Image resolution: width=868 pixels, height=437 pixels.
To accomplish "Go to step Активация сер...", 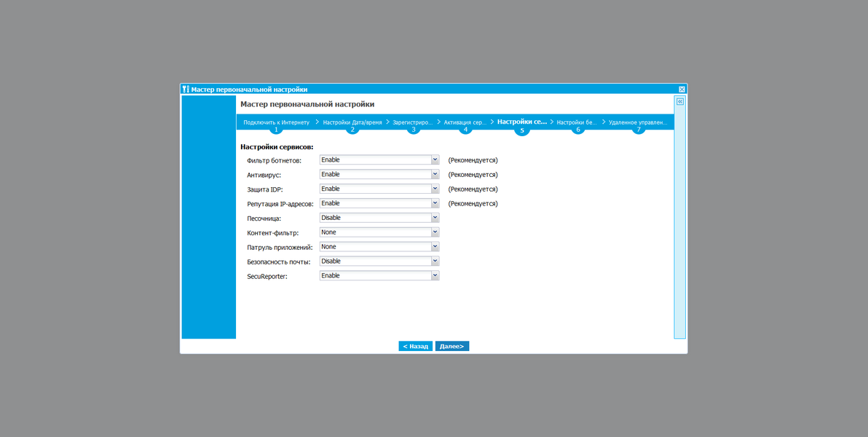I will (x=465, y=122).
